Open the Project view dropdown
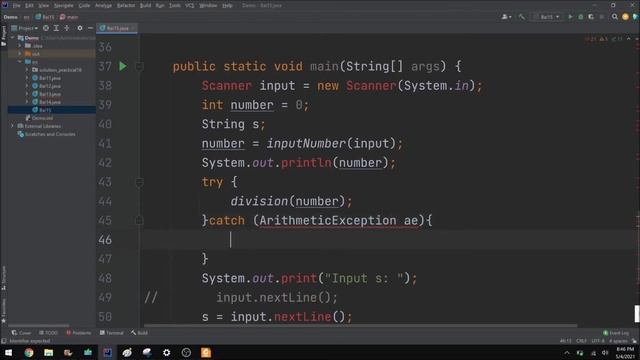Screen dimensions: 640x360 coord(25,28)
